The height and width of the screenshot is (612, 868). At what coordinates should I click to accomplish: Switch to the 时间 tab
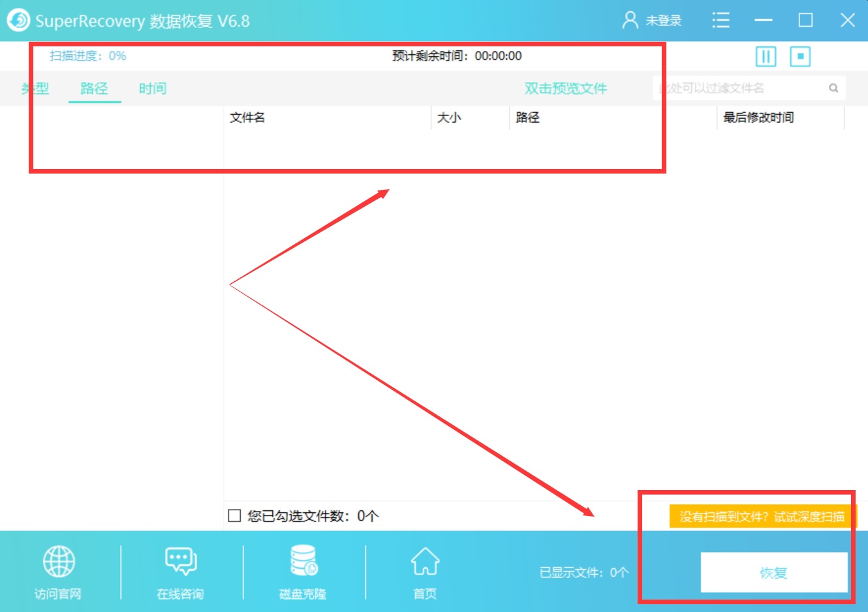[x=153, y=89]
